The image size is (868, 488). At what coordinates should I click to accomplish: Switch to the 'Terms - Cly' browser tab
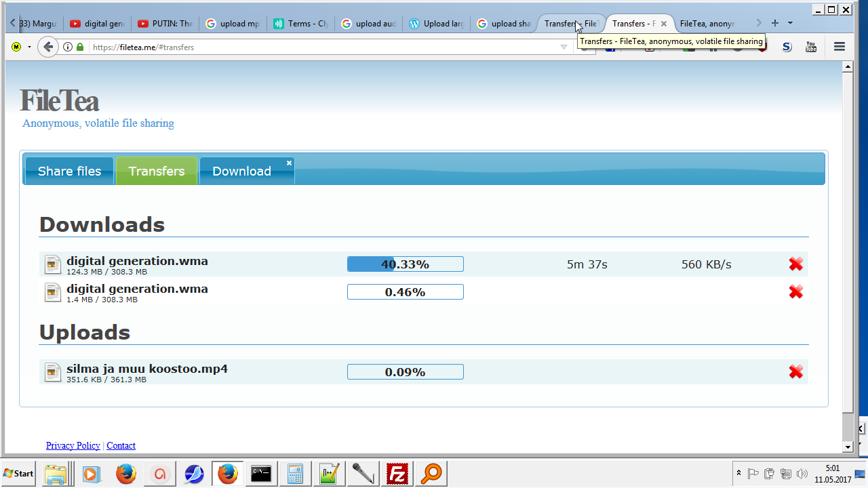click(x=301, y=23)
